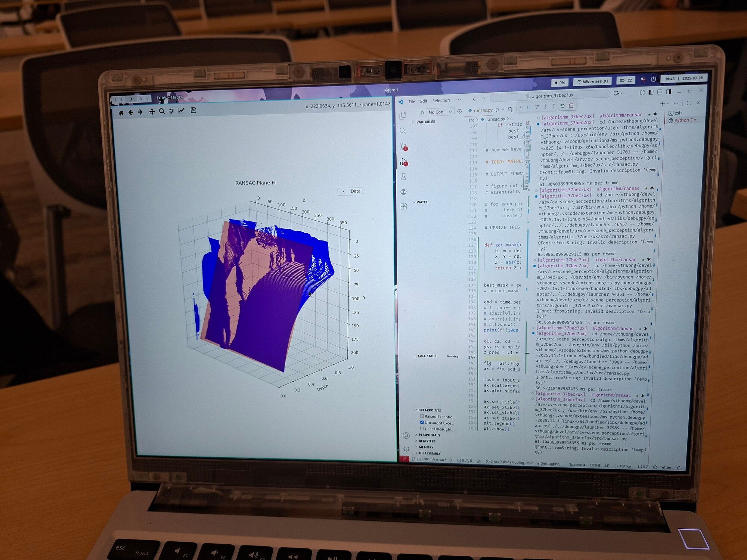Screen dimensions: 747x560
Task: Click the algorithm/ransac branch in the status bar
Action: click(x=430, y=460)
